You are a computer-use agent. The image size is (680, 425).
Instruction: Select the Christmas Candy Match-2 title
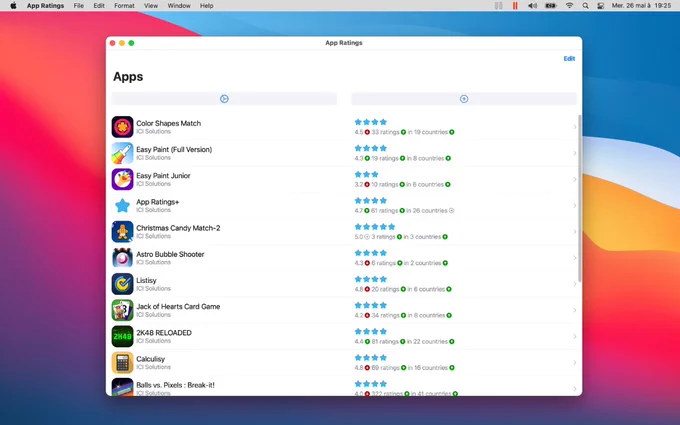[x=178, y=228]
